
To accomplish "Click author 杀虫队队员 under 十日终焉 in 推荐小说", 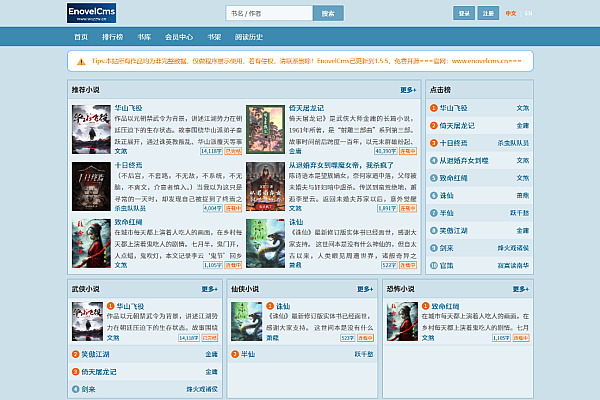I will tap(130, 208).
